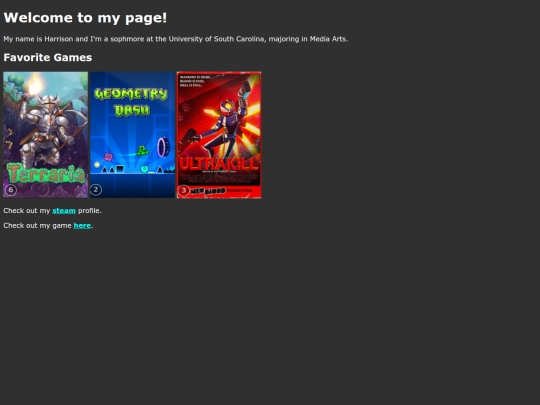Click the 'Favorite Games' heading
This screenshot has width=540, height=405.
pos(48,57)
